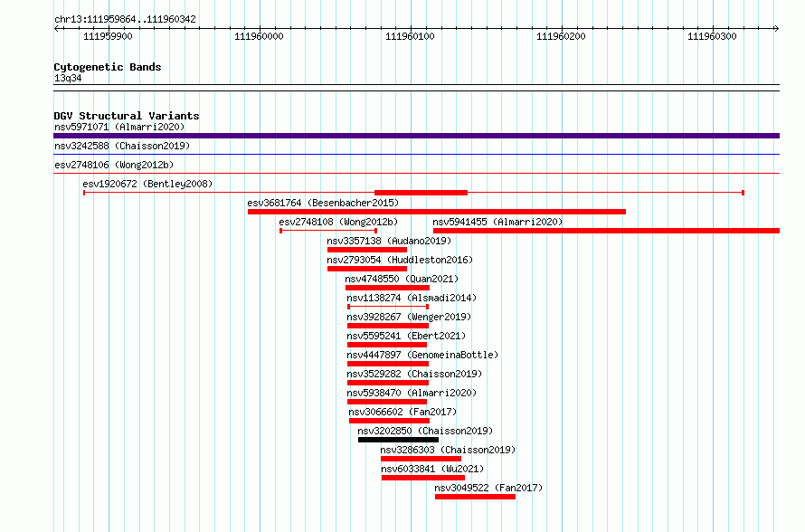The height and width of the screenshot is (532, 805).
Task: Click the esv2748106 (Wong2012b) label
Action: (x=114, y=165)
